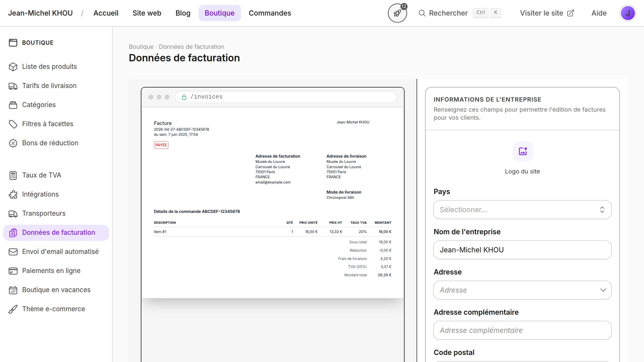
Task: Click the Boutique en vacances calendar icon
Action: point(13,290)
